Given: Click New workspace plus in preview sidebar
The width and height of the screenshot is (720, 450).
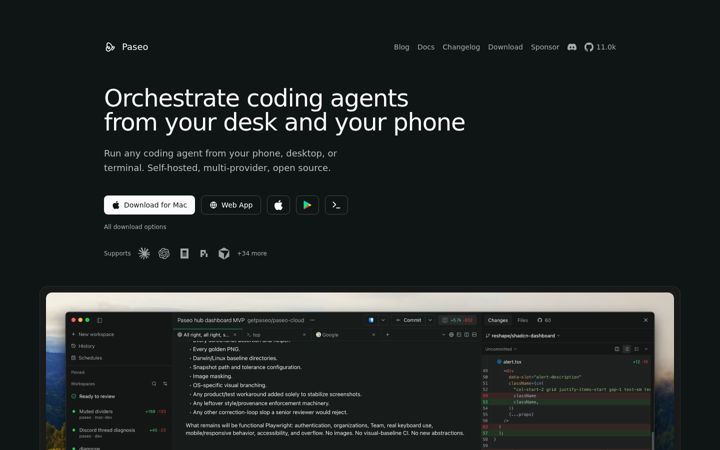Looking at the screenshot, I should pos(73,334).
